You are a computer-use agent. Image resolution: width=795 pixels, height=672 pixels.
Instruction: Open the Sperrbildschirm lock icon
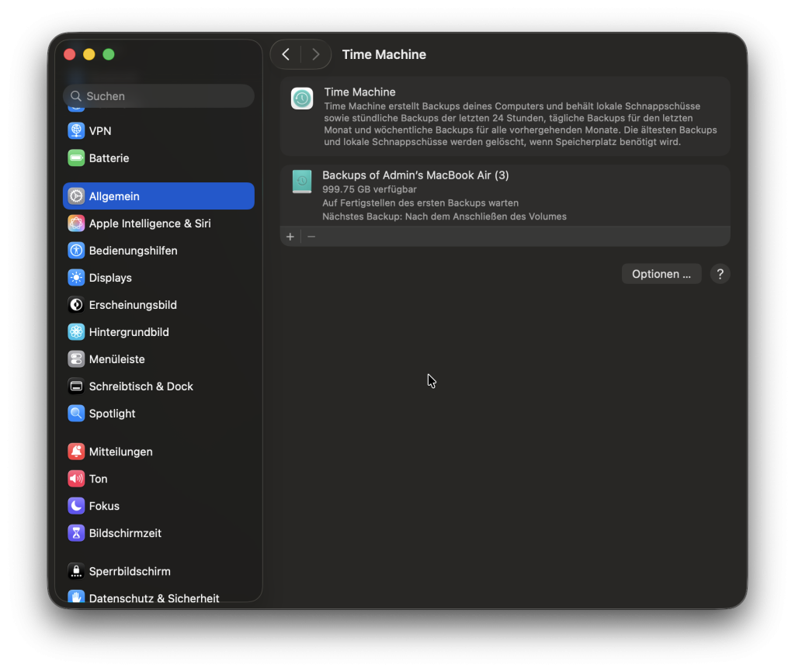pos(76,571)
